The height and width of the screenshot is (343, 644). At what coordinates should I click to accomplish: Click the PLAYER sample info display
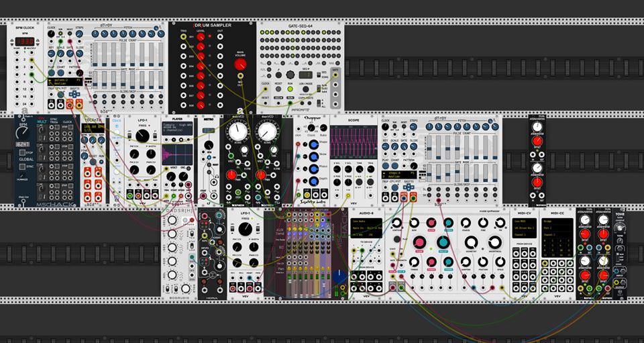click(177, 128)
